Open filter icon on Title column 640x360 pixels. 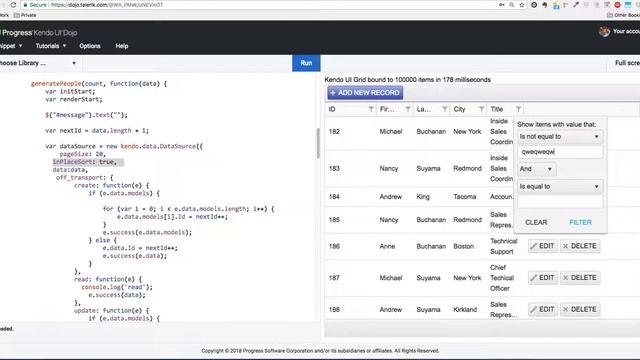[518, 109]
